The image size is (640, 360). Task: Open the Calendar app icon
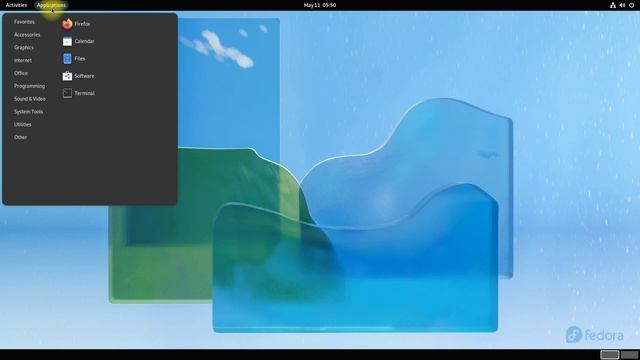click(x=67, y=41)
